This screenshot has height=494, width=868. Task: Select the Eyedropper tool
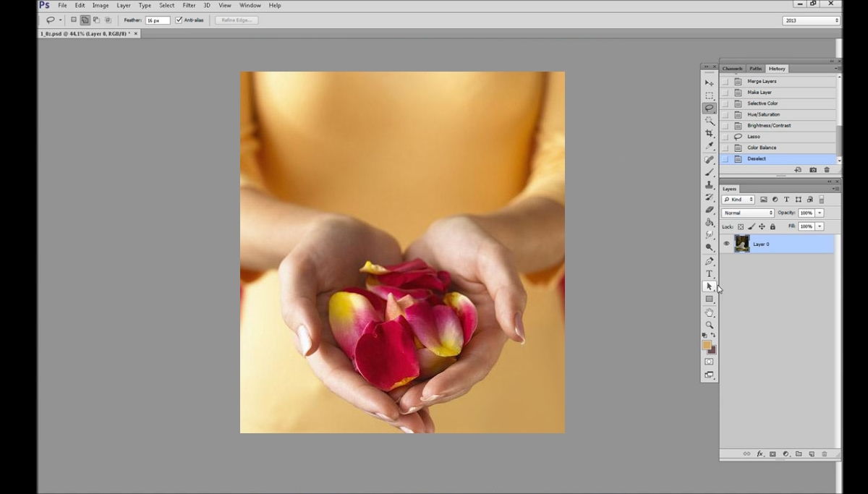click(709, 146)
